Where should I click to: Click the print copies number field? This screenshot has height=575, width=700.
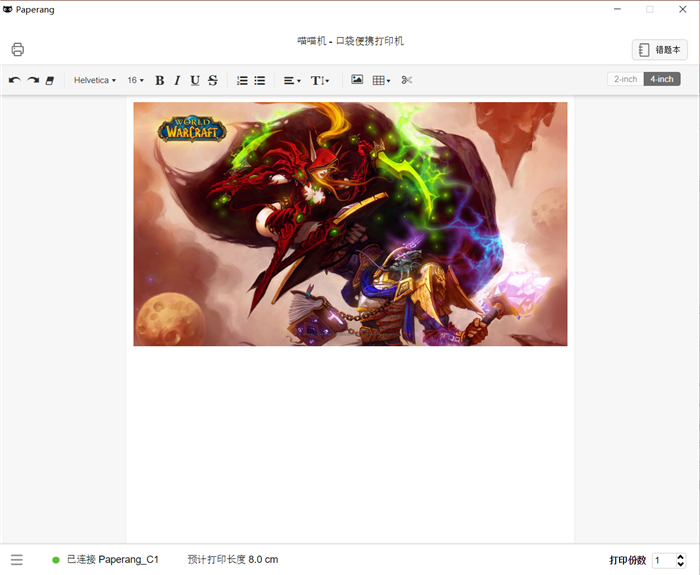(664, 560)
